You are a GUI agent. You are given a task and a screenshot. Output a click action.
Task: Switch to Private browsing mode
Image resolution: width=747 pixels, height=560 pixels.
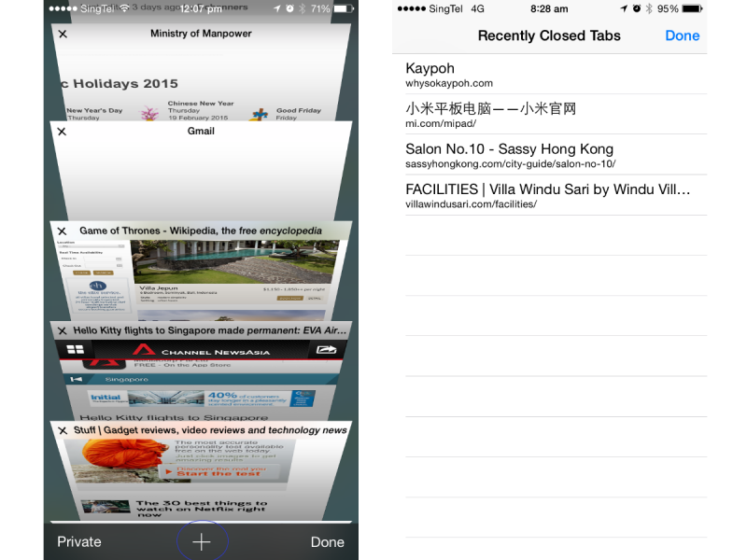tap(79, 542)
